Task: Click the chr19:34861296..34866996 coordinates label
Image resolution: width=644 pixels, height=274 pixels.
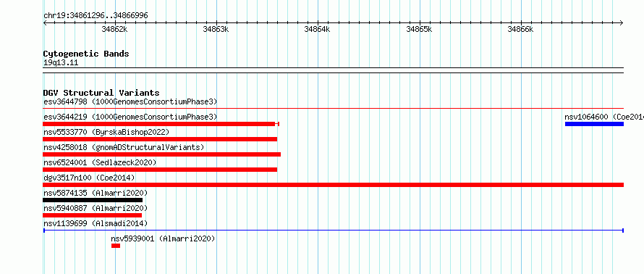Action: [x=96, y=16]
